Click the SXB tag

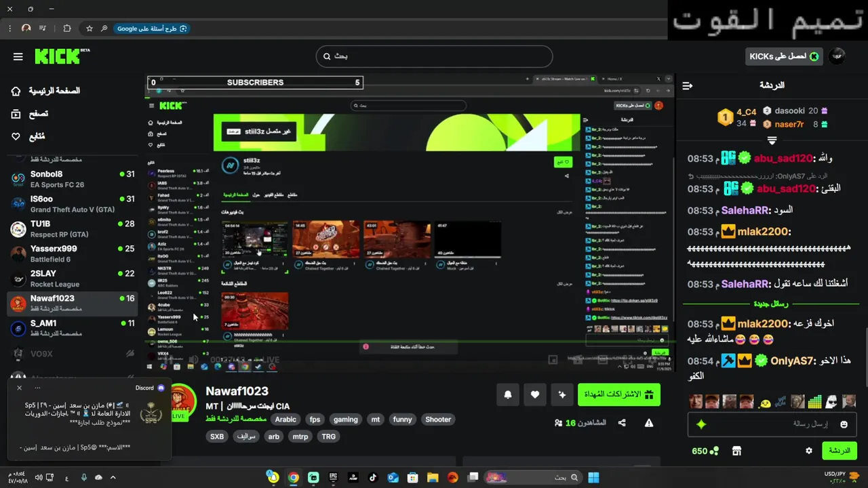(217, 436)
